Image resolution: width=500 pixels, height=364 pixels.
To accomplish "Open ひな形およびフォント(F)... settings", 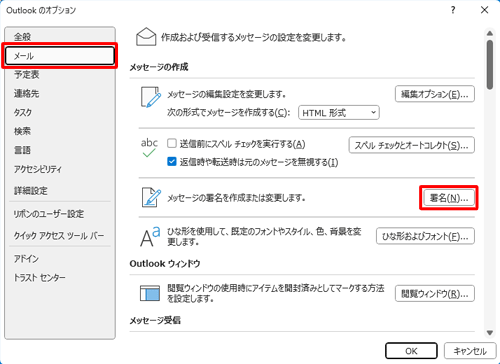I will click(x=425, y=236).
